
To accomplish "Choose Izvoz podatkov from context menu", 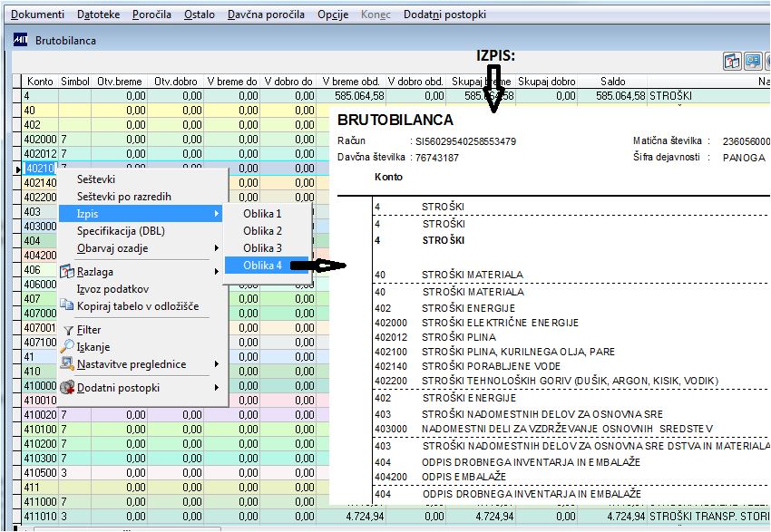I will coord(112,289).
